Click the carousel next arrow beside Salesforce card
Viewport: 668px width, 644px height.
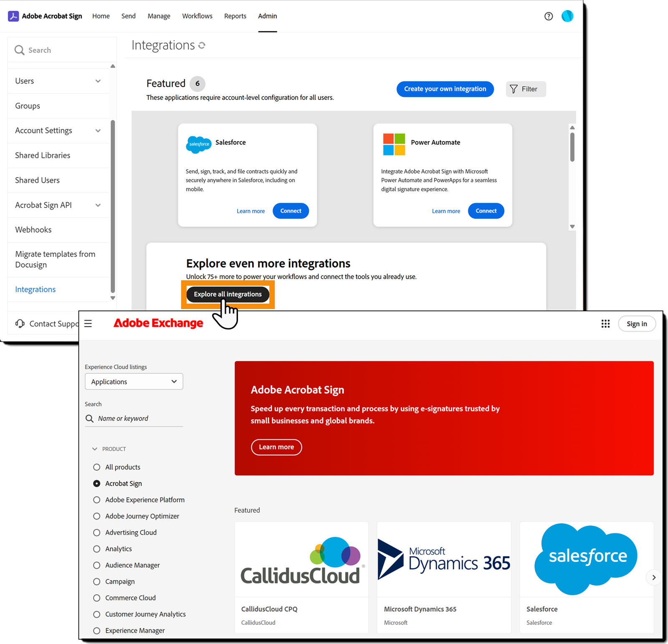(x=654, y=577)
